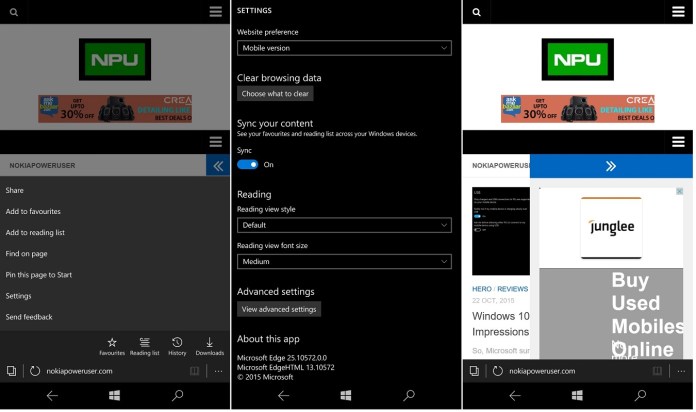
Task: Tap back arrow on right phone navigation bar
Action: pyautogui.click(x=515, y=395)
